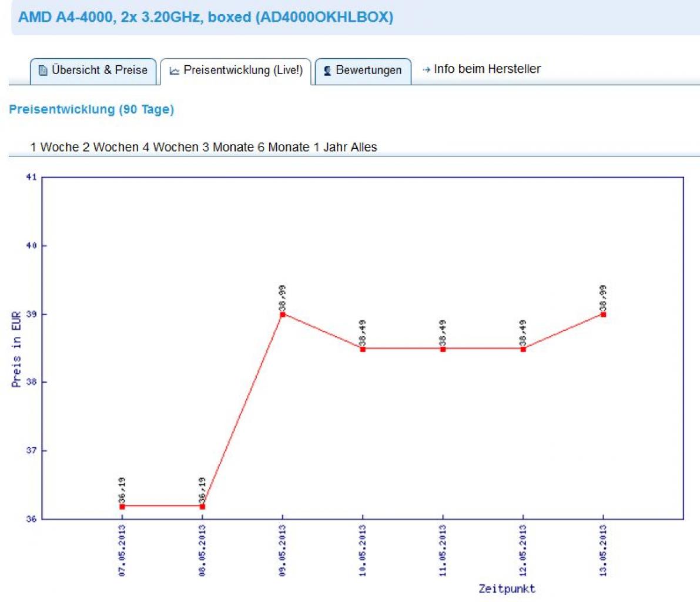Choose the 2 Wochen time range
700x602 pixels.
110,148
